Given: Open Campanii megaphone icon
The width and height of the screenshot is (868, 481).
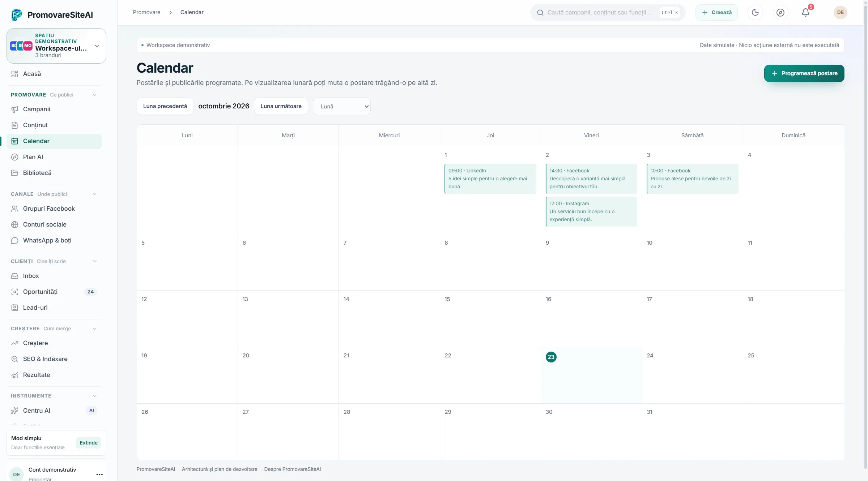Looking at the screenshot, I should click(14, 109).
